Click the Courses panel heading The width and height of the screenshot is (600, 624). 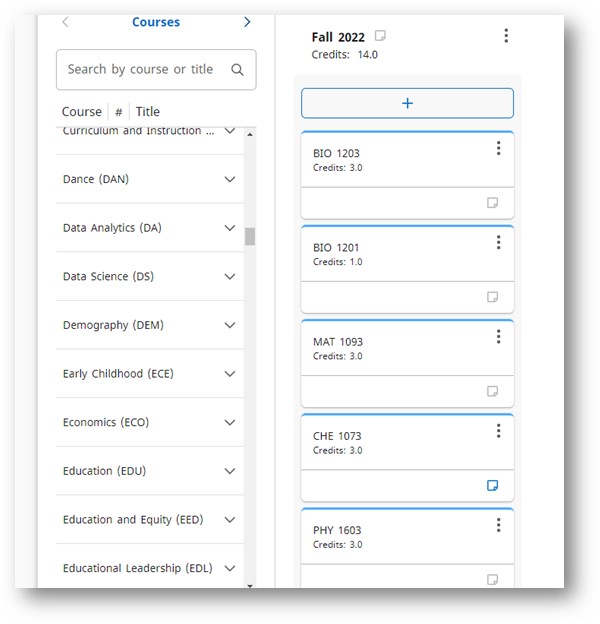156,22
